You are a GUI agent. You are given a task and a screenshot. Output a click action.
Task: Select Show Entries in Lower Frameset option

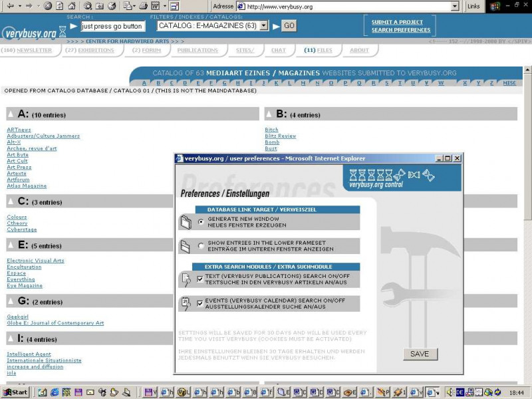201,246
